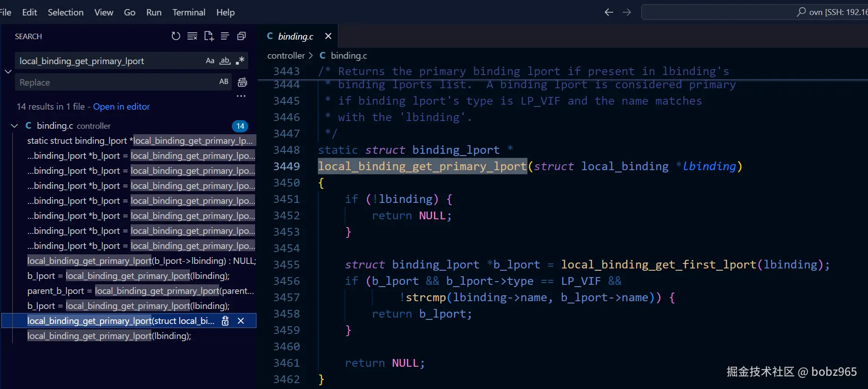868x389 pixels.
Task: Toggle Preserve Case in Replace box
Action: click(224, 82)
